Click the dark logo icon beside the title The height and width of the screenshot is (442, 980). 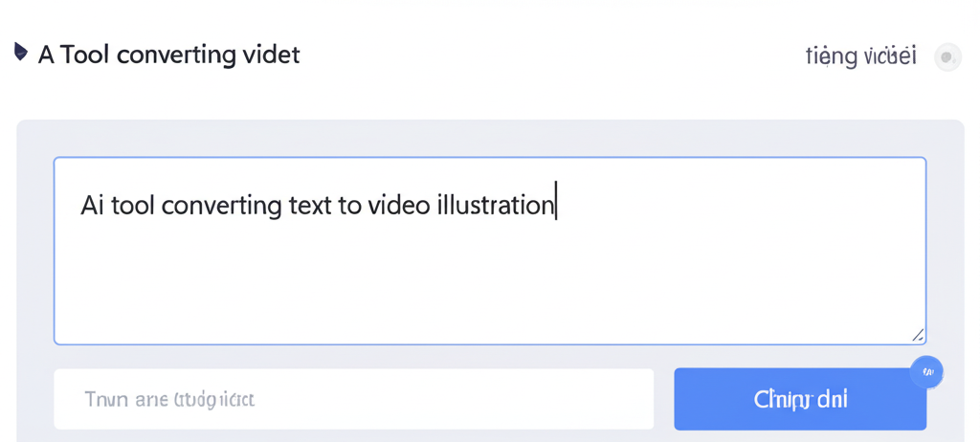click(21, 53)
